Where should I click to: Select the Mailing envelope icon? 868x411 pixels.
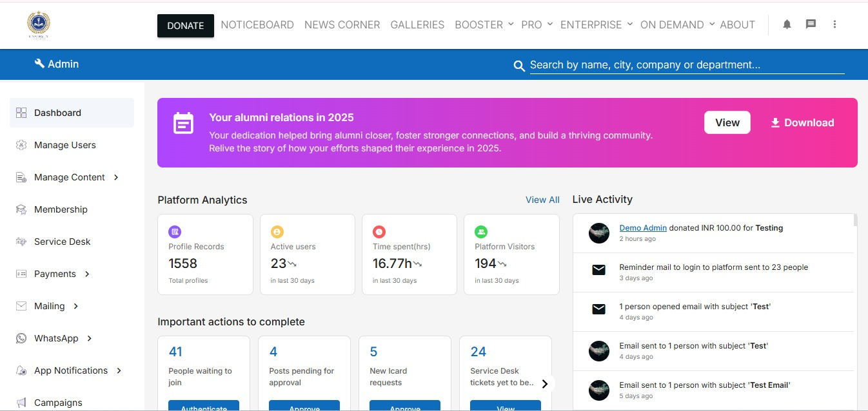click(x=21, y=306)
